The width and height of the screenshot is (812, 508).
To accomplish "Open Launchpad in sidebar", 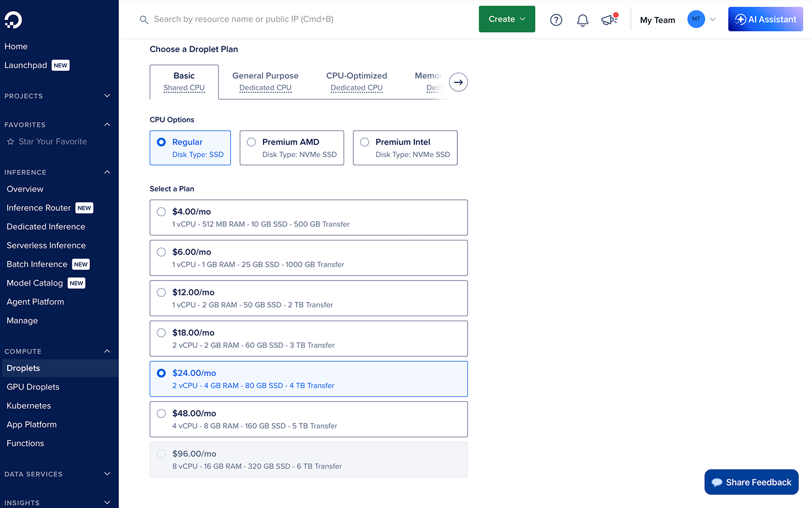I will click(25, 65).
